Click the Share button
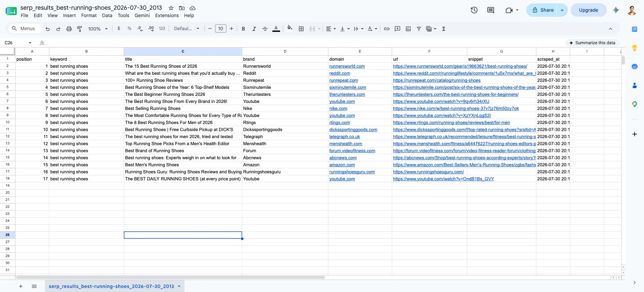 (x=542, y=10)
